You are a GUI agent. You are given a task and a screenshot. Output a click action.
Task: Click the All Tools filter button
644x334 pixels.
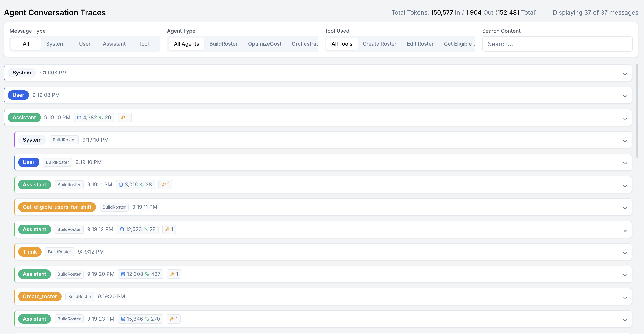341,44
